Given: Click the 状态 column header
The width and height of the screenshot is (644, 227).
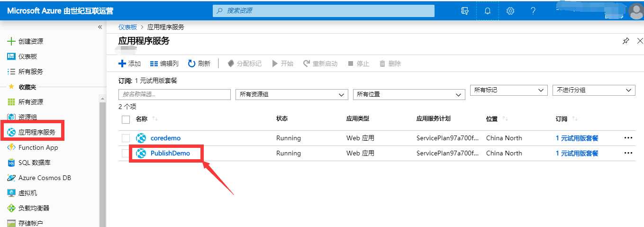Looking at the screenshot, I should (x=282, y=118).
